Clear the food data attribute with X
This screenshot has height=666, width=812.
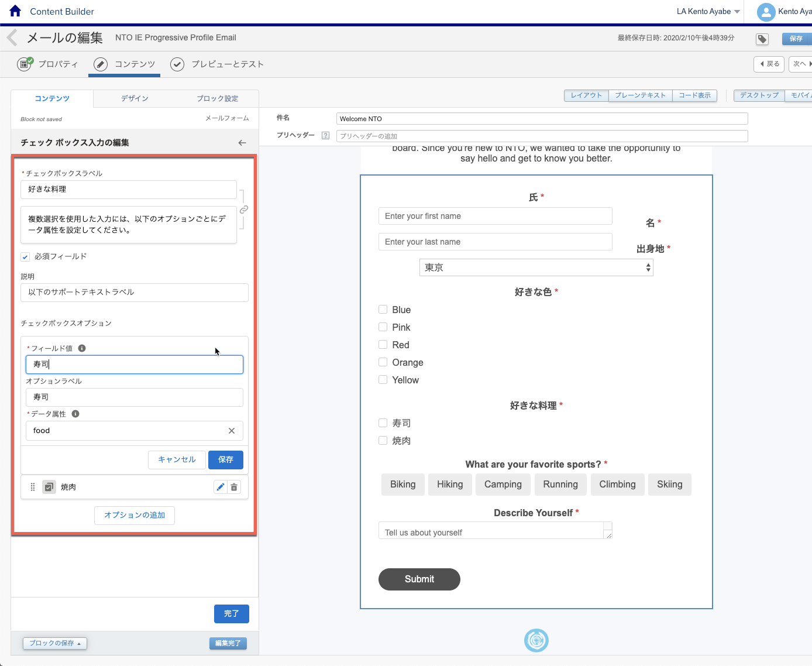232,431
